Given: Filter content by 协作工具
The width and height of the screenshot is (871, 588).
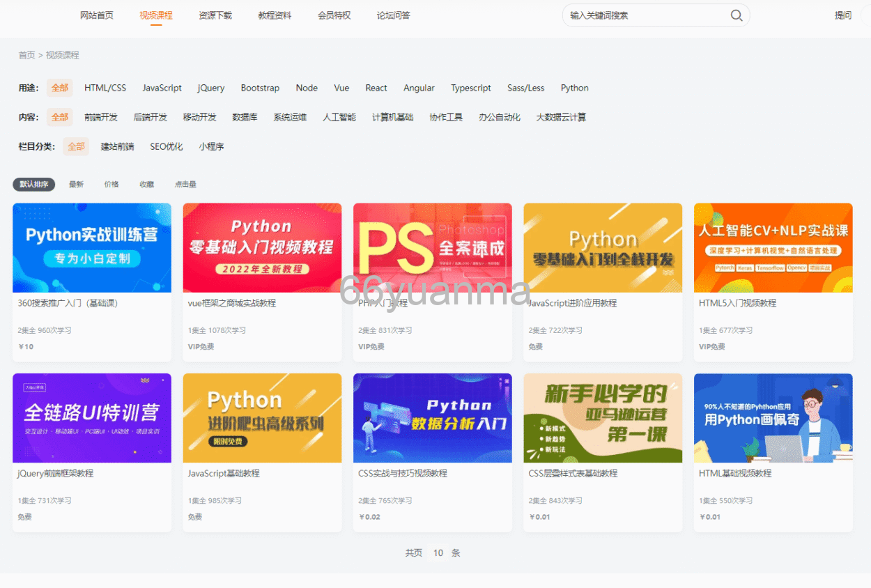Looking at the screenshot, I should [x=446, y=117].
